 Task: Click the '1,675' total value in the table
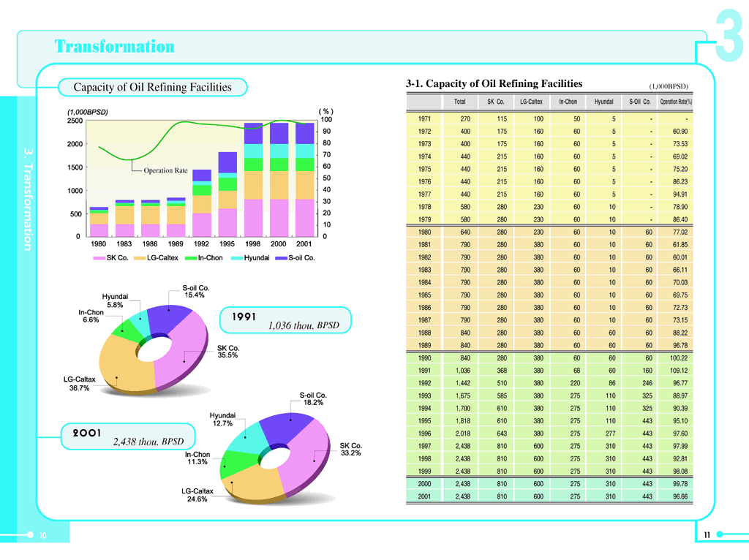(x=463, y=396)
